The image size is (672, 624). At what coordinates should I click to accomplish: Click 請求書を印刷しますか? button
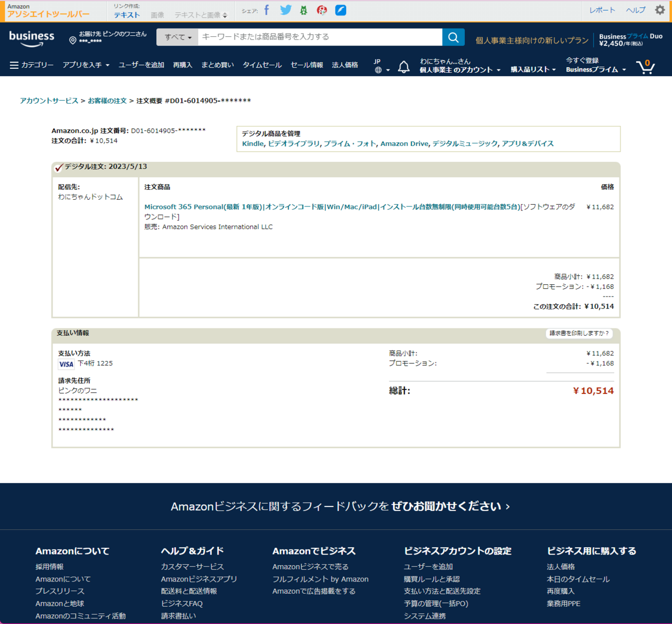point(579,334)
